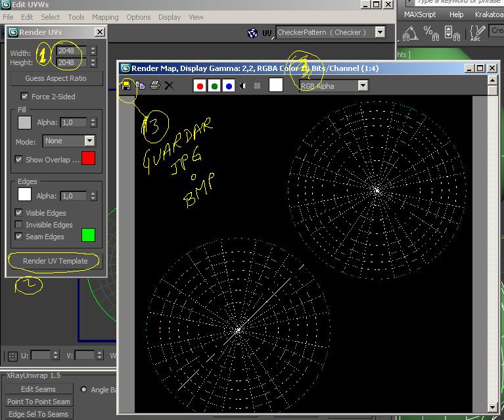Expand the CheckerPattern texture dropdown
Image resolution: width=504 pixels, height=420 pixels.
380,32
